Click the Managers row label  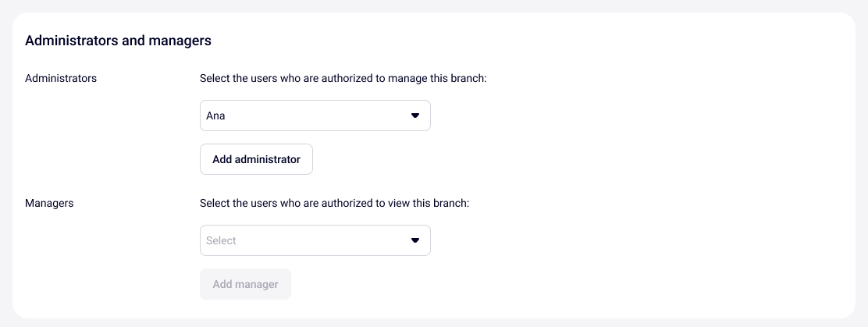point(49,203)
